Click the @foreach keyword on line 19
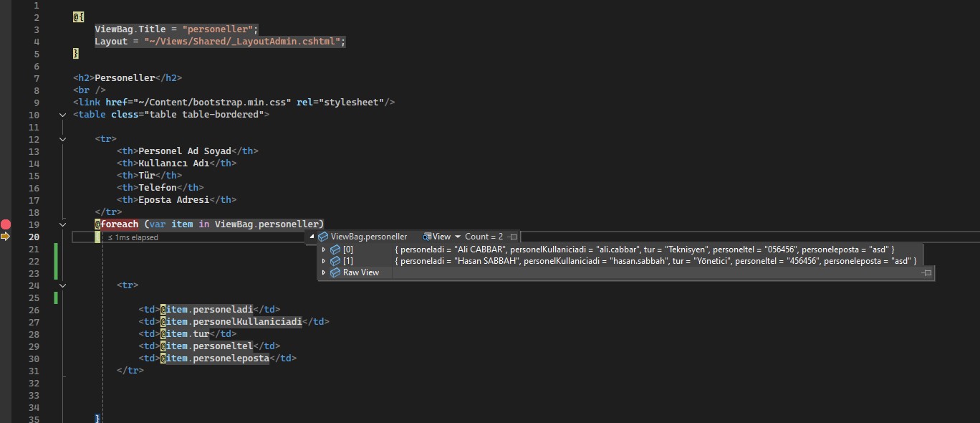The width and height of the screenshot is (980, 423). click(x=117, y=224)
